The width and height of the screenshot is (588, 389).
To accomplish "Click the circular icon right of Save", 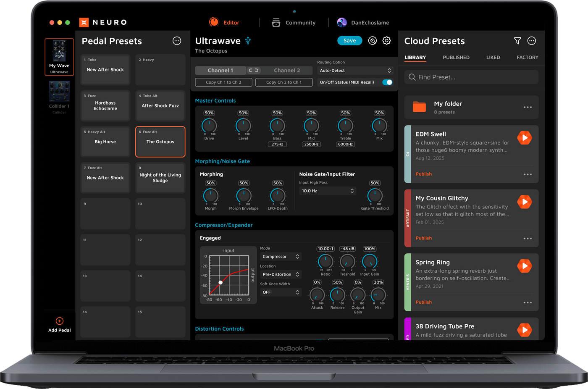I will click(x=373, y=40).
